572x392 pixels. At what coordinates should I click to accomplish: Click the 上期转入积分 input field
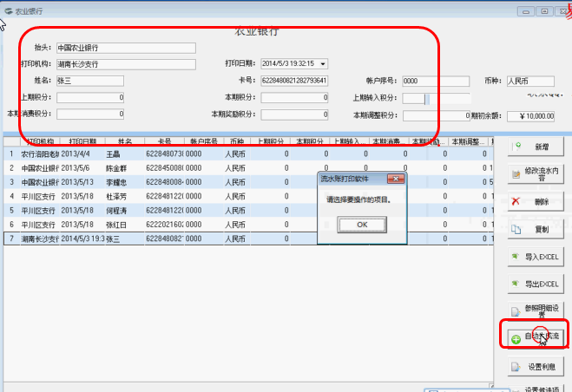[x=436, y=98]
